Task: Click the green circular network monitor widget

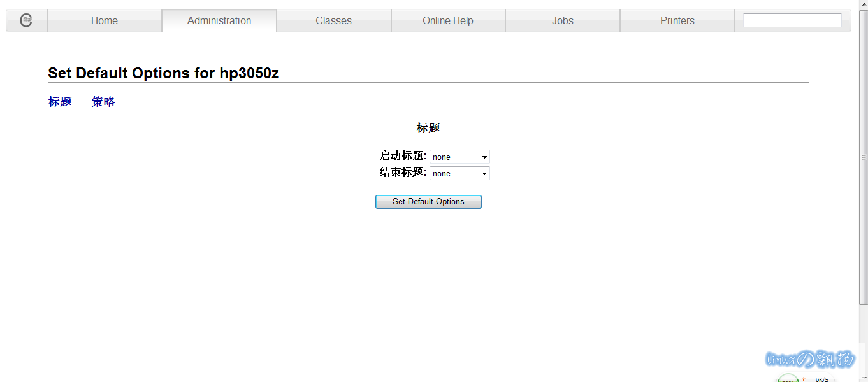Action: (x=788, y=378)
